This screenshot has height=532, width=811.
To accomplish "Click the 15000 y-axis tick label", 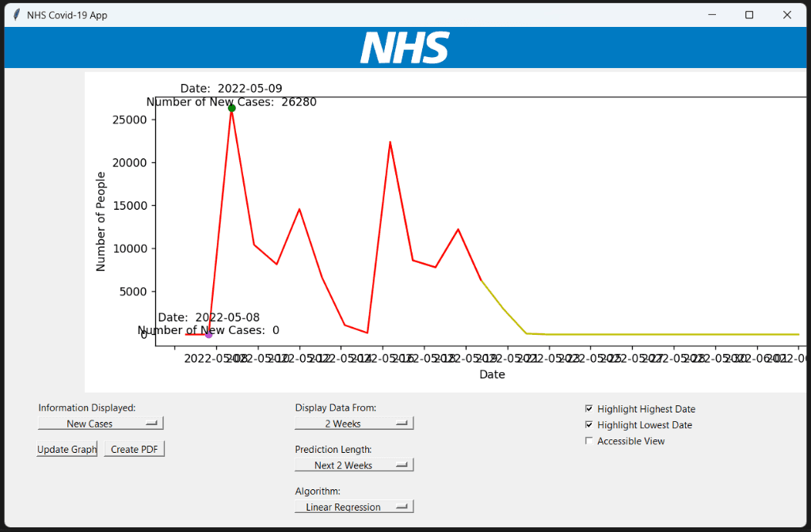I will point(129,206).
